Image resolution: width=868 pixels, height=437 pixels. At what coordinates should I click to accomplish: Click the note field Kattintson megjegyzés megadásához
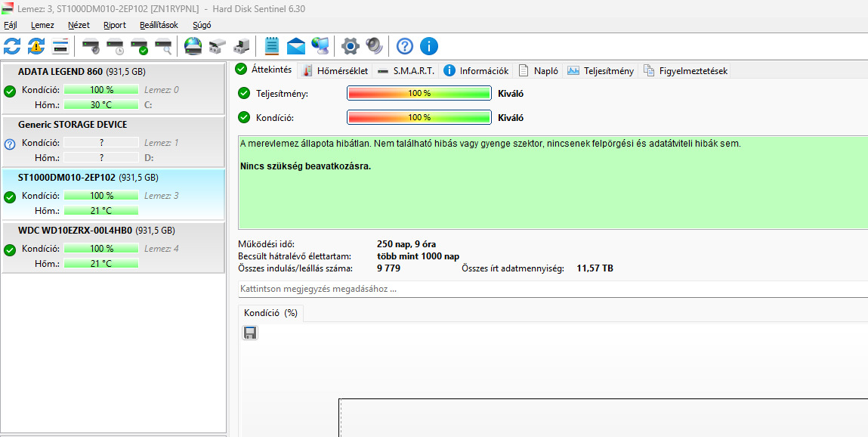tap(553, 289)
